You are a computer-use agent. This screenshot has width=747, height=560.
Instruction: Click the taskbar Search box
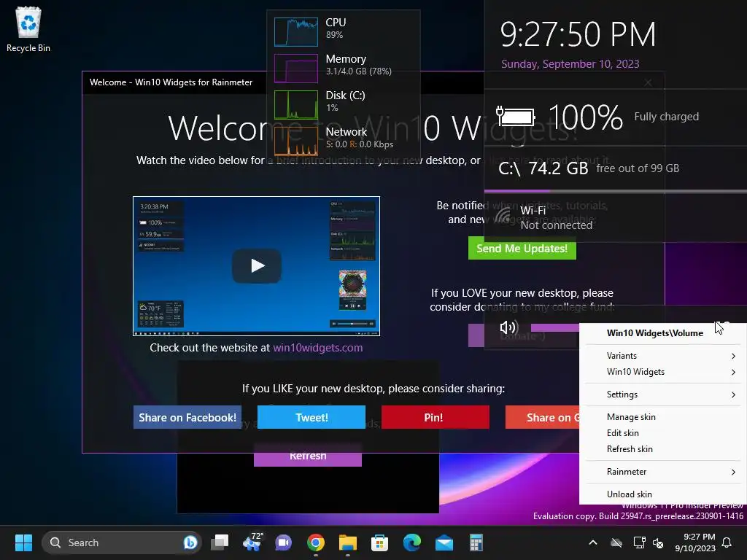[x=122, y=542]
